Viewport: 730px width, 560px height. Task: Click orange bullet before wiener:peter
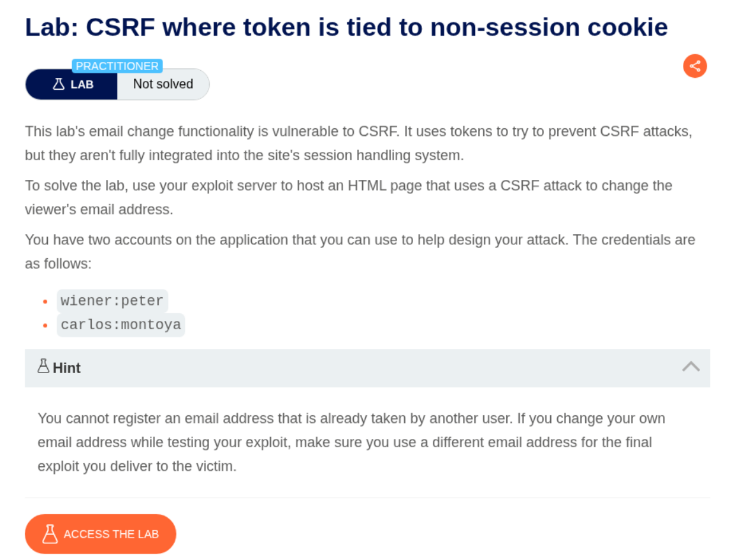(x=45, y=301)
